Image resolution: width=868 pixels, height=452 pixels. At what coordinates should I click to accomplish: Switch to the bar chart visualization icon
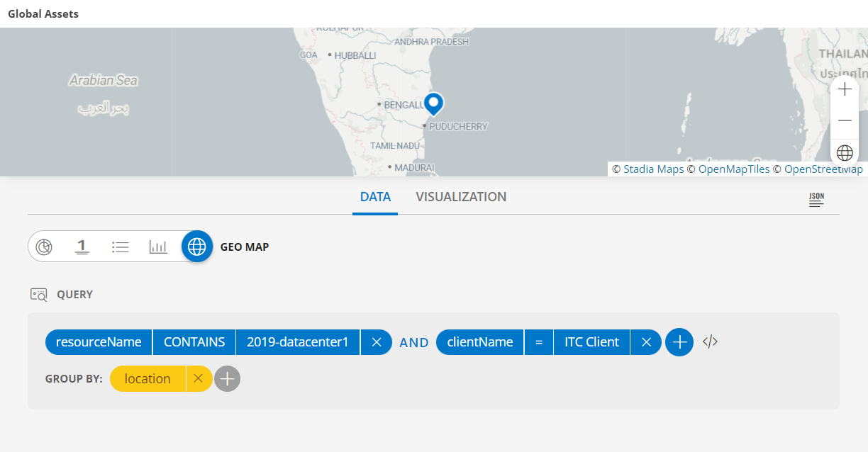158,247
